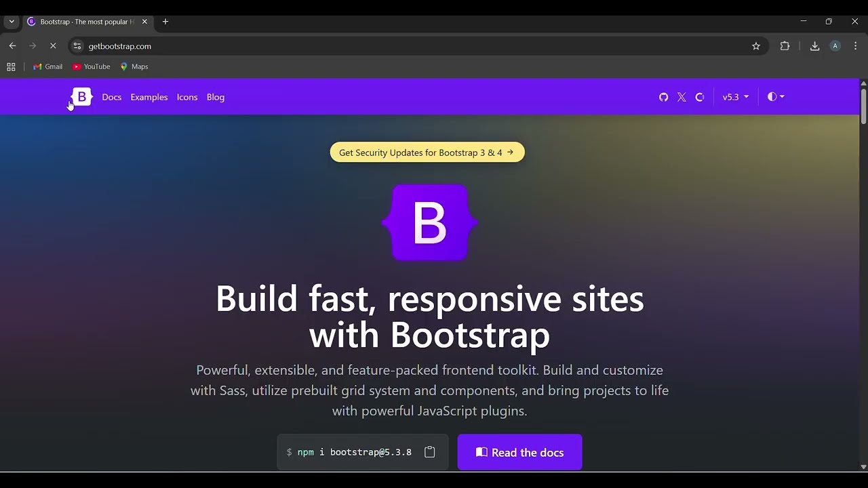Click scrollbar down arrow

(863, 467)
